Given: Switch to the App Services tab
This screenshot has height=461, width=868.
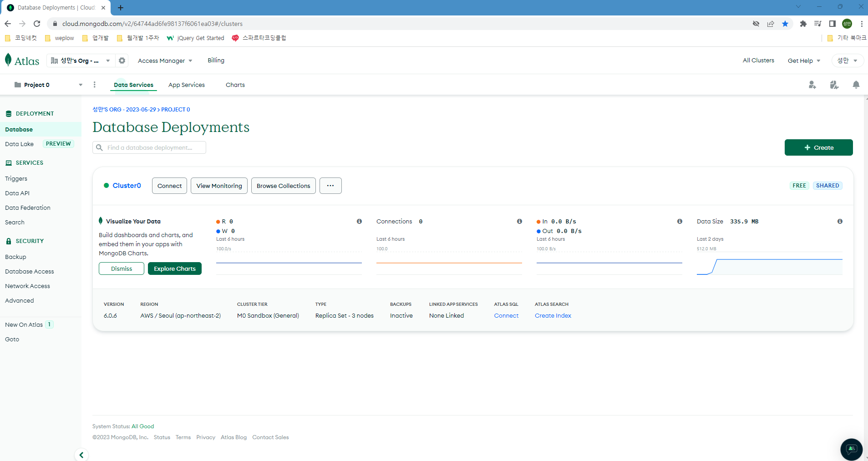Looking at the screenshot, I should [187, 85].
